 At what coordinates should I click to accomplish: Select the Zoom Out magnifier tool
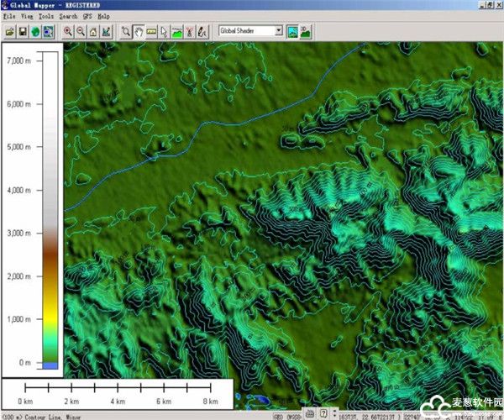click(81, 32)
